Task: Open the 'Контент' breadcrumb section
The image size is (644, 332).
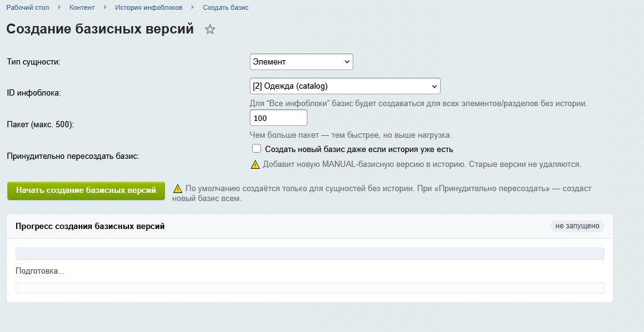Action: coord(82,7)
